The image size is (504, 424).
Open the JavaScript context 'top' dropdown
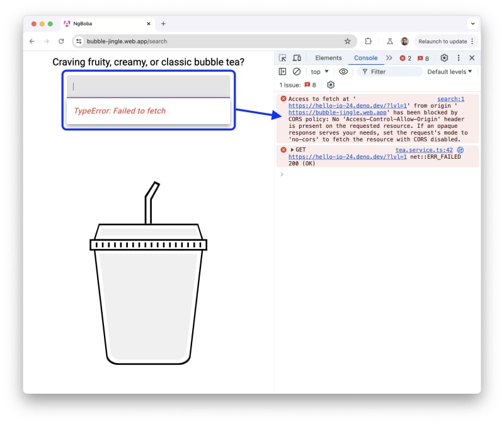319,72
